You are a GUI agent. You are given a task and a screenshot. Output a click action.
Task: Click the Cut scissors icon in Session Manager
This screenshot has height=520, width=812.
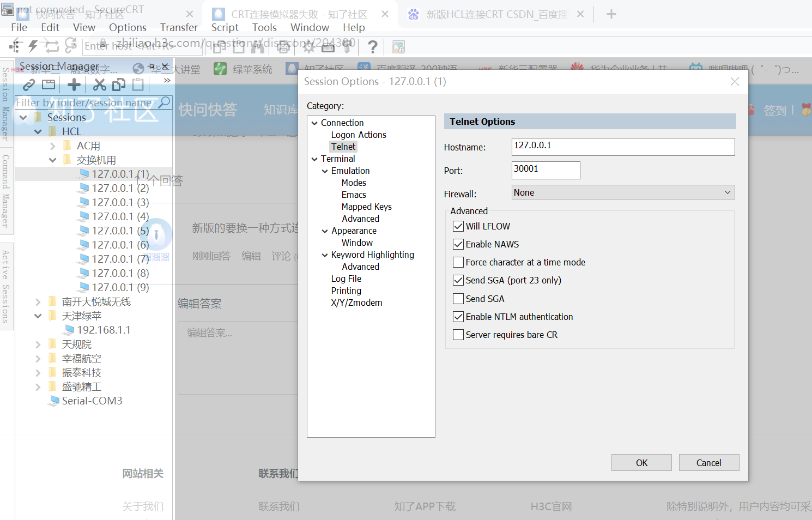click(x=99, y=84)
